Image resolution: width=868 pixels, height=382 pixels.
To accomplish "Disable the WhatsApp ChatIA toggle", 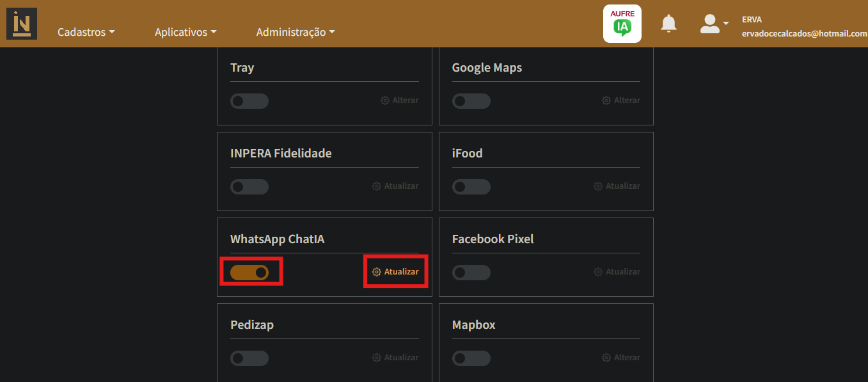I will click(249, 272).
